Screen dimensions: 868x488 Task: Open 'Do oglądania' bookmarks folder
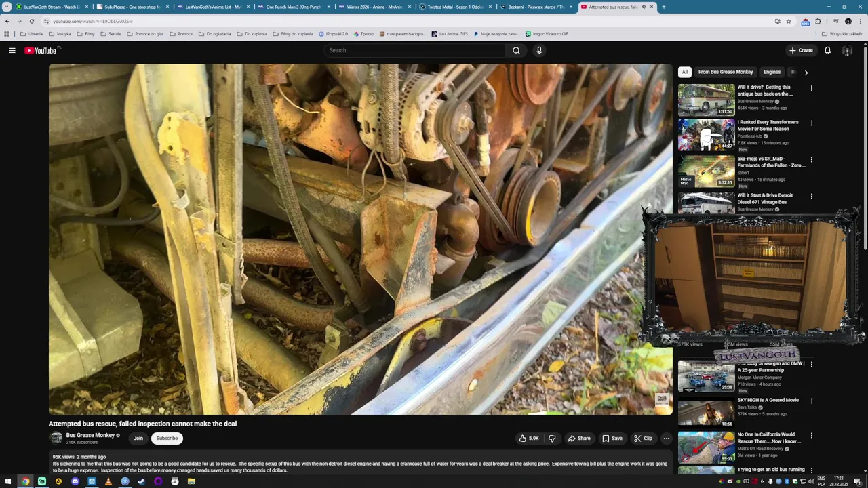click(x=215, y=33)
